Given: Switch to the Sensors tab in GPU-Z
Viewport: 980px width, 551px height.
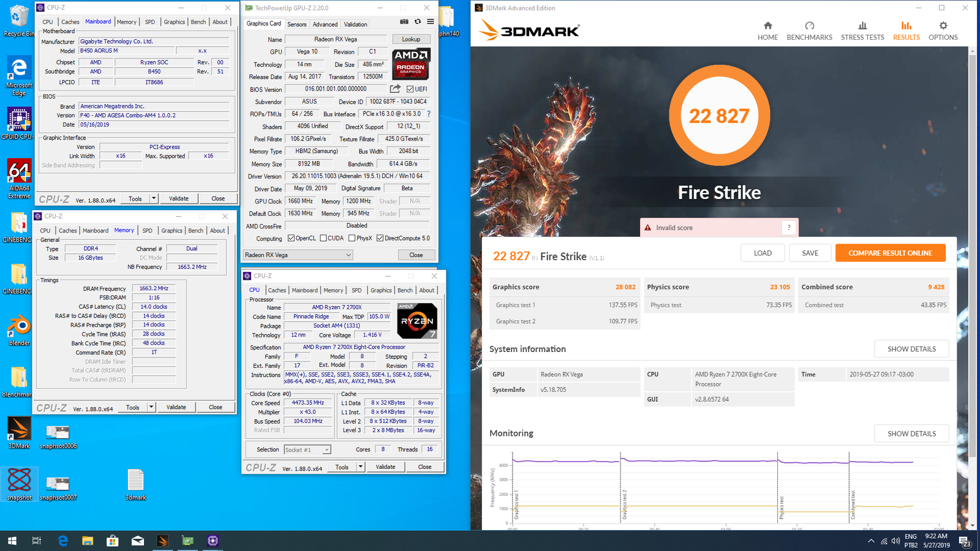Looking at the screenshot, I should pos(297,24).
